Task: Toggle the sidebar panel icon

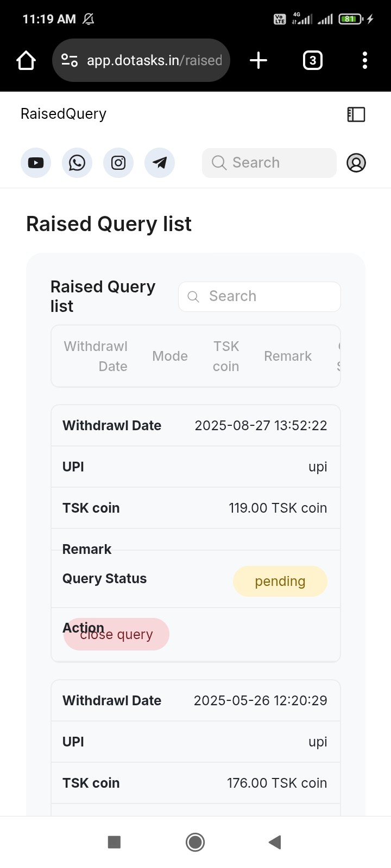Action: point(356,114)
